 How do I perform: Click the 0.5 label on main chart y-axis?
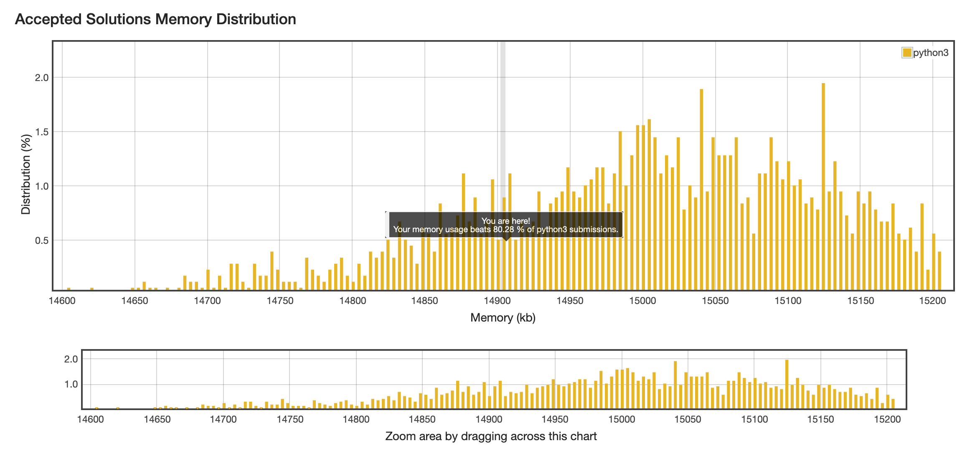pyautogui.click(x=42, y=241)
